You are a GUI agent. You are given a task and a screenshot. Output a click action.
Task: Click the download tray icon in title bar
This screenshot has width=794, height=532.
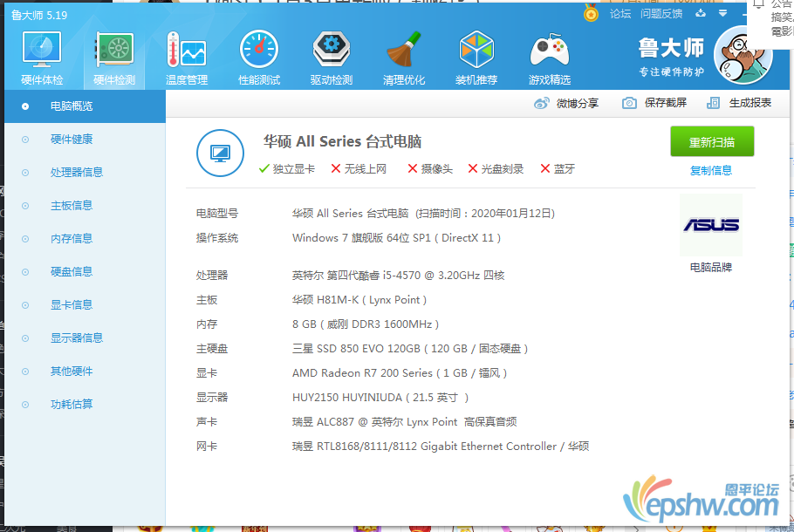[701, 13]
